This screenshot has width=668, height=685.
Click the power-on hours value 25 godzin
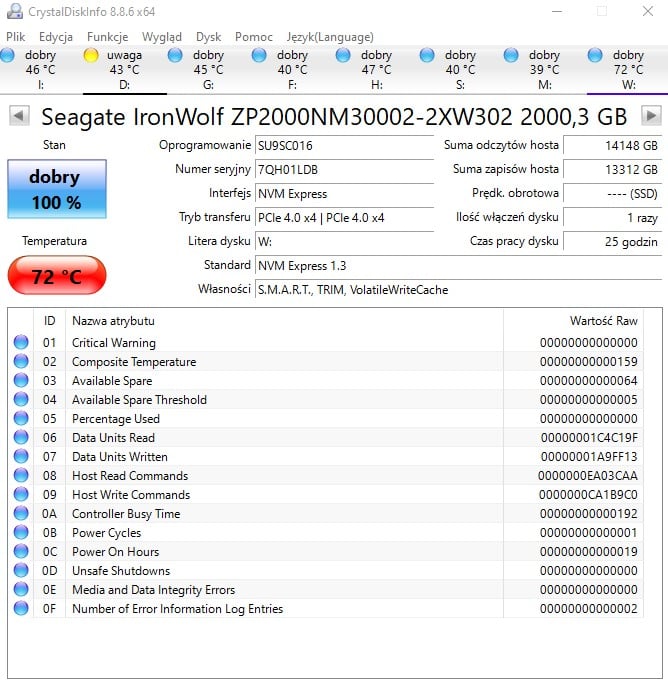(x=613, y=242)
